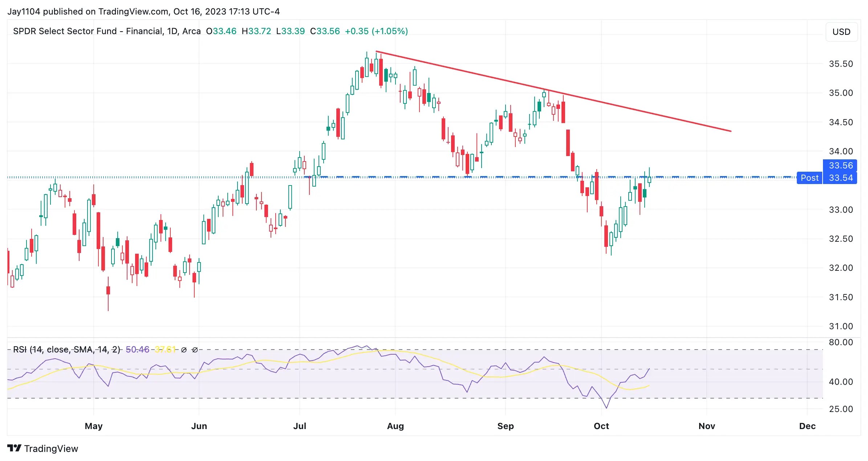The image size is (868, 461).
Task: Click the red descending trendline
Action: pyautogui.click(x=553, y=91)
